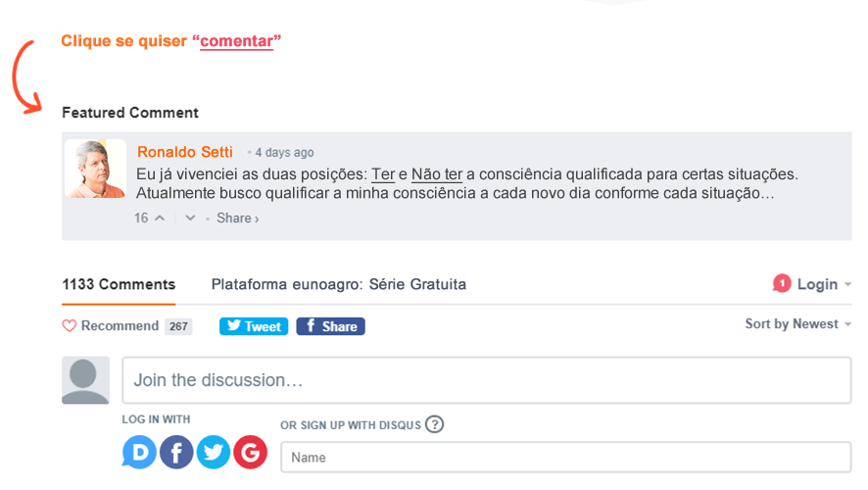
Task: Click the Facebook Share button
Action: coord(330,326)
